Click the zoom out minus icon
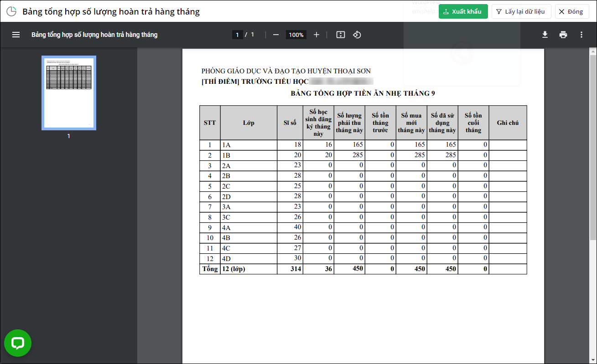The height and width of the screenshot is (364, 597). click(x=275, y=35)
